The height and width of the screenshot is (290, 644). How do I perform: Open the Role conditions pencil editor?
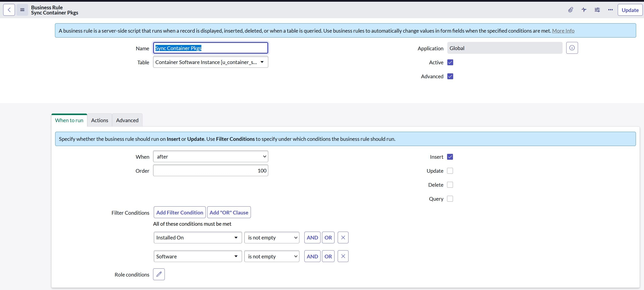click(x=159, y=274)
